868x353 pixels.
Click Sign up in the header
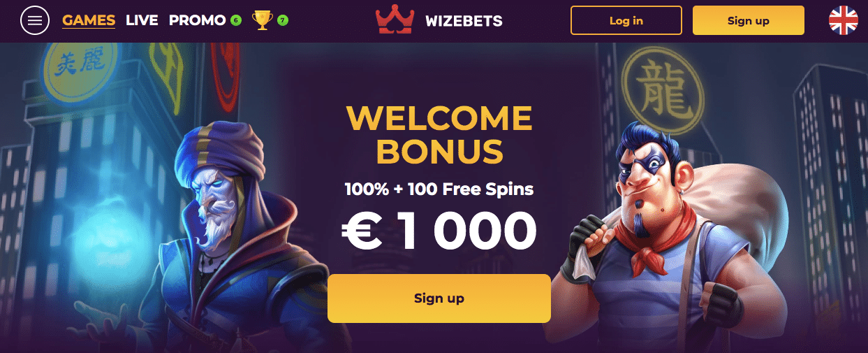click(749, 20)
